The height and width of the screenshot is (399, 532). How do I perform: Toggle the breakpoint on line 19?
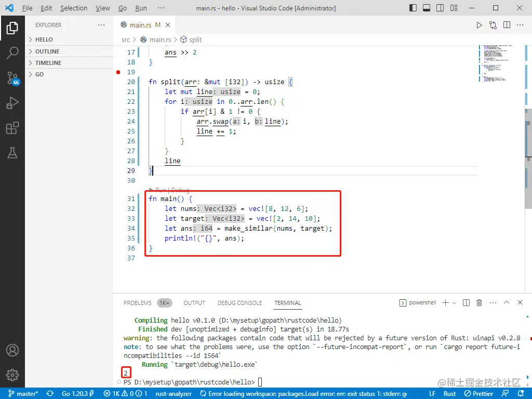pos(118,72)
